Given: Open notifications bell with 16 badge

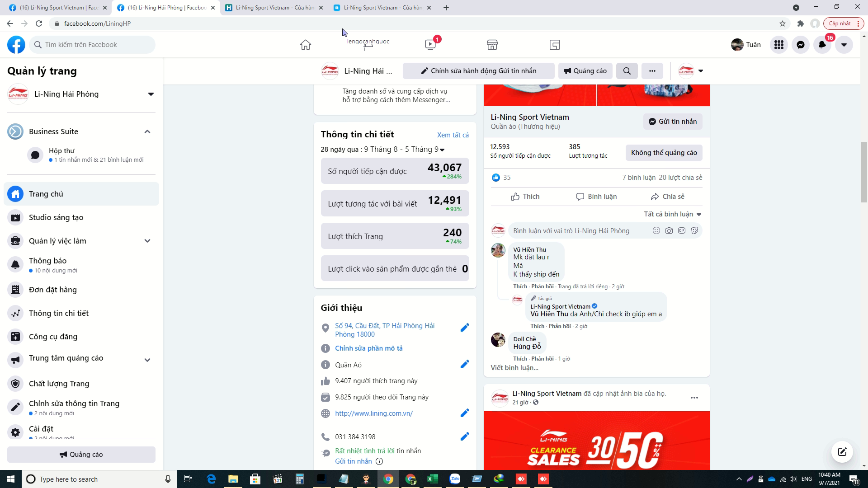Looking at the screenshot, I should tap(822, 45).
